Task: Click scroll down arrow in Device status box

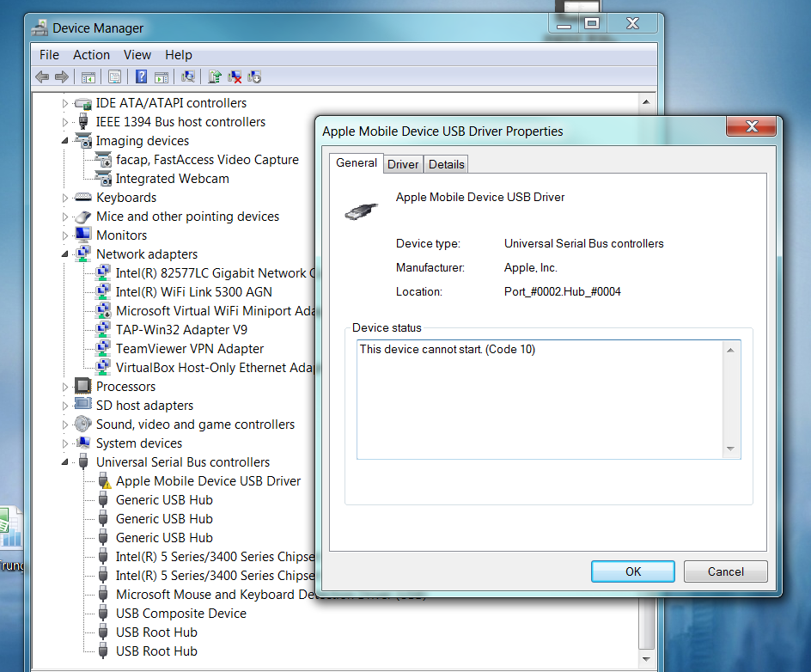Action: tap(730, 449)
